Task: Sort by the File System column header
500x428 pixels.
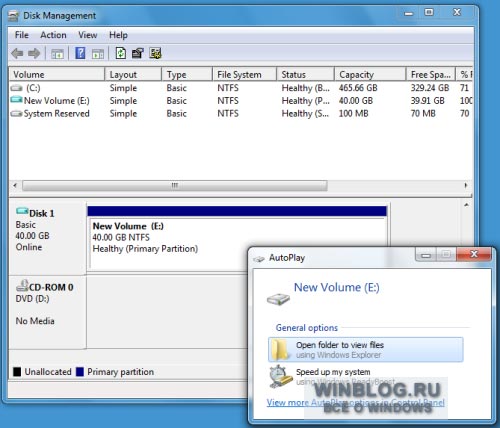Action: coord(244,74)
